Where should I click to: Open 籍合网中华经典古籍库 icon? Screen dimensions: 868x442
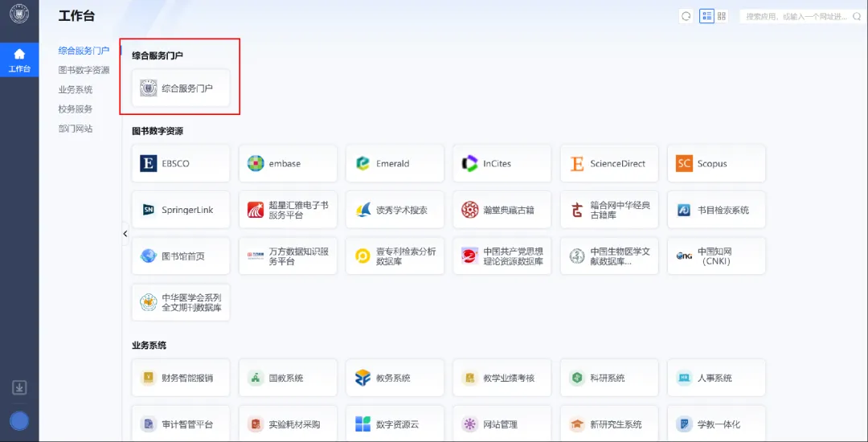pyautogui.click(x=577, y=211)
